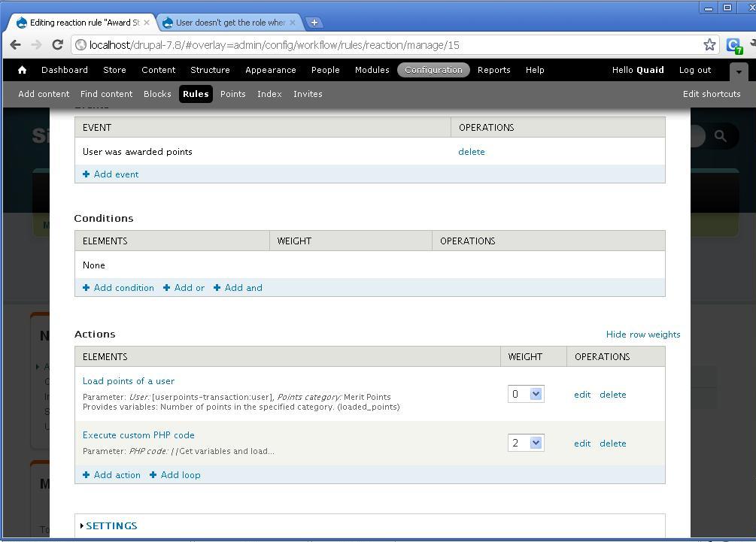Edit the Load points of a user action

(x=582, y=395)
